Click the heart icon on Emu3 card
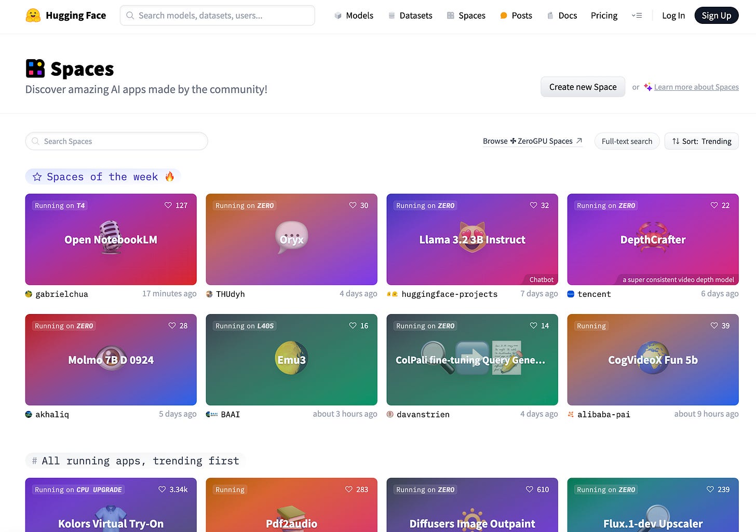The height and width of the screenshot is (532, 756). click(x=353, y=326)
